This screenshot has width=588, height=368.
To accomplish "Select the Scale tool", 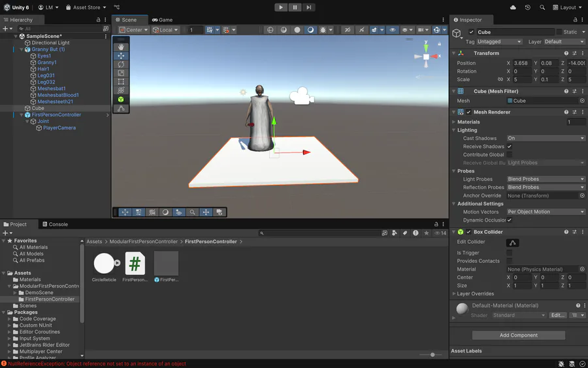I will click(121, 73).
